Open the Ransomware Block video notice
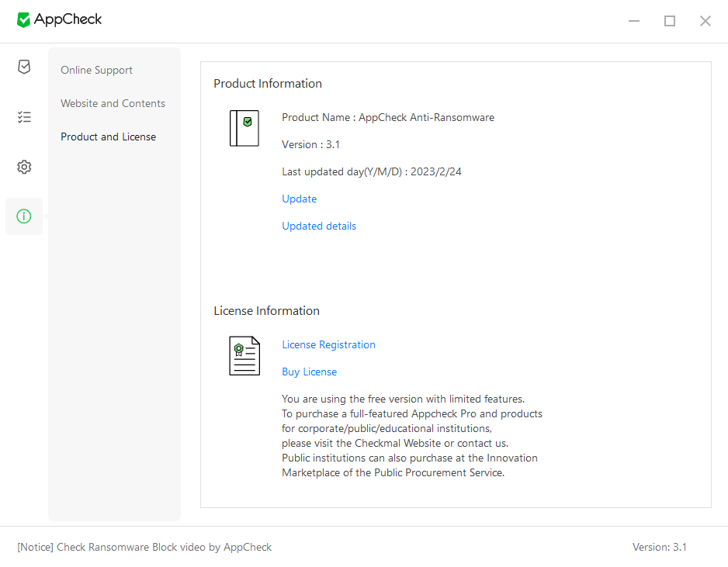 pyautogui.click(x=144, y=547)
